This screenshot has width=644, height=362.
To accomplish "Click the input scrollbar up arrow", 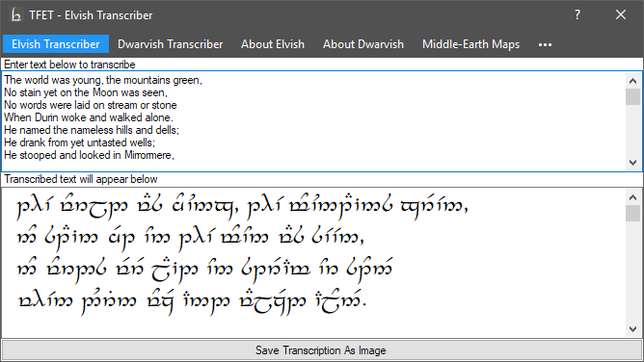I will pos(632,81).
